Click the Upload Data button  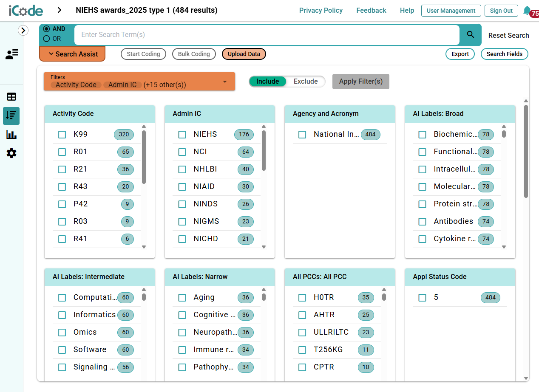[244, 54]
